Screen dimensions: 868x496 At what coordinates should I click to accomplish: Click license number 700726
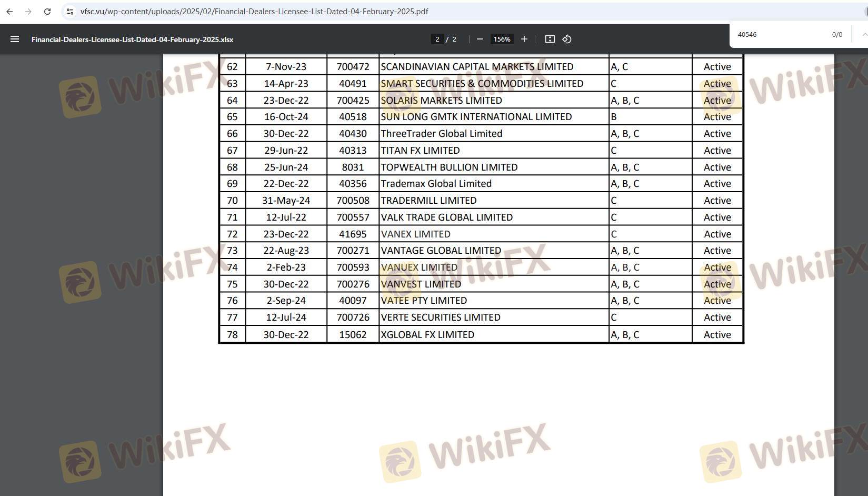pyautogui.click(x=353, y=318)
